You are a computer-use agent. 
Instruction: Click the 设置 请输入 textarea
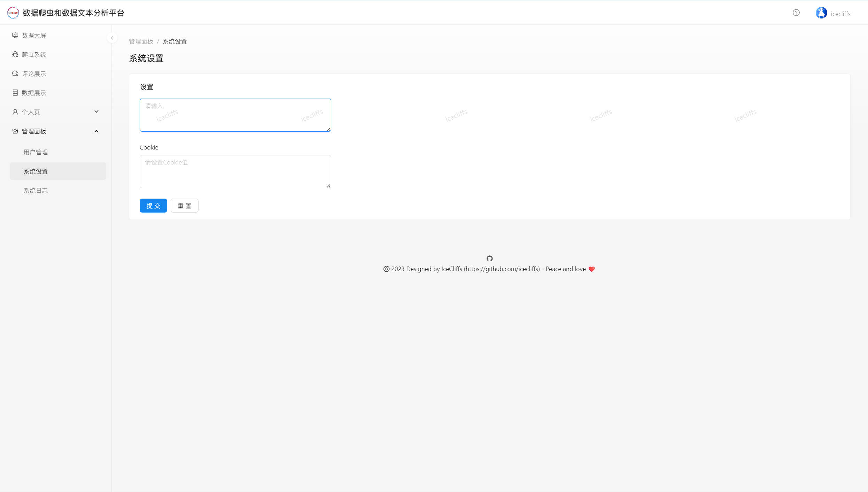pos(235,115)
